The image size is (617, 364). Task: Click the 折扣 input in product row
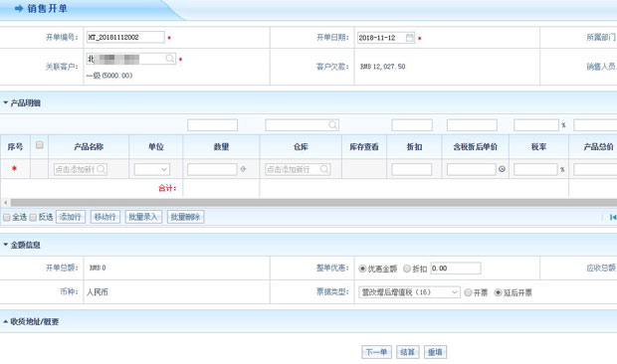(412, 169)
